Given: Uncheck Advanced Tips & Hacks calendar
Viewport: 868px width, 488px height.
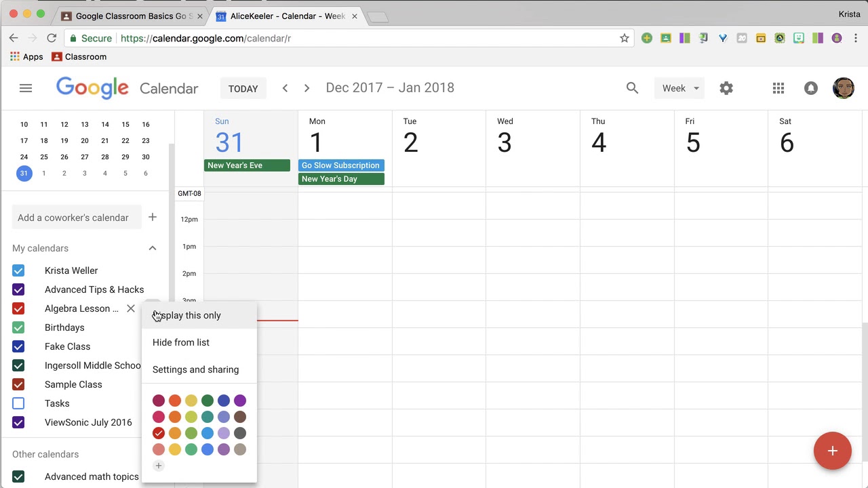Looking at the screenshot, I should [18, 289].
